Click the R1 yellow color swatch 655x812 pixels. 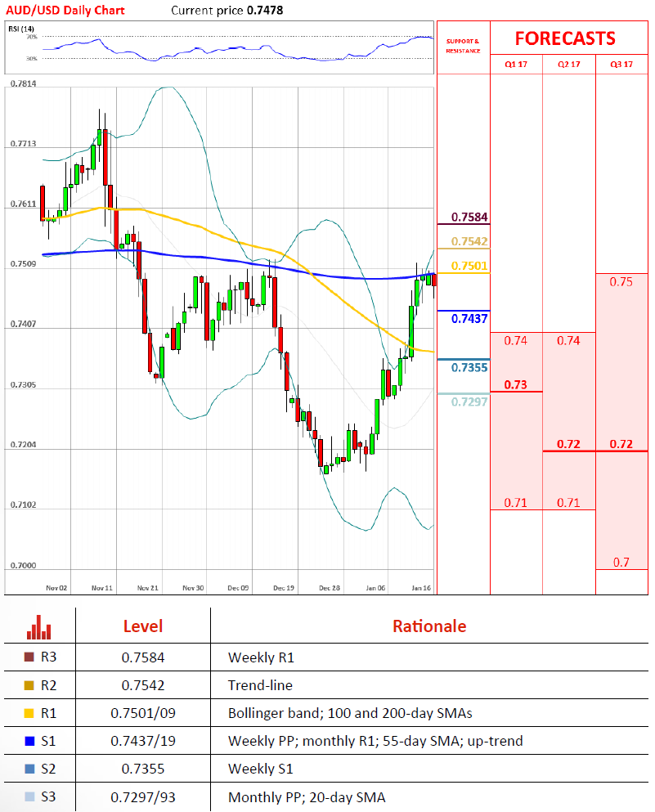point(29,713)
